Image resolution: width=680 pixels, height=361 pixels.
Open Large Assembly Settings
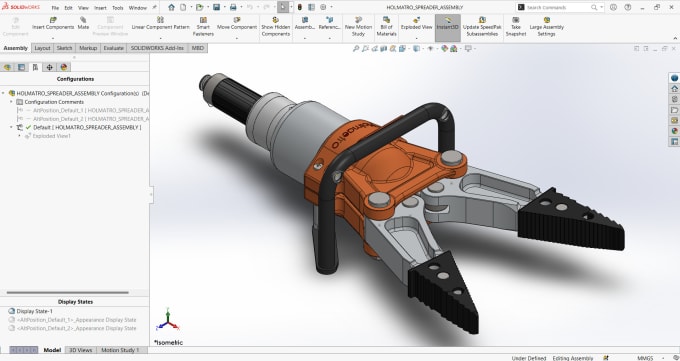pyautogui.click(x=546, y=26)
